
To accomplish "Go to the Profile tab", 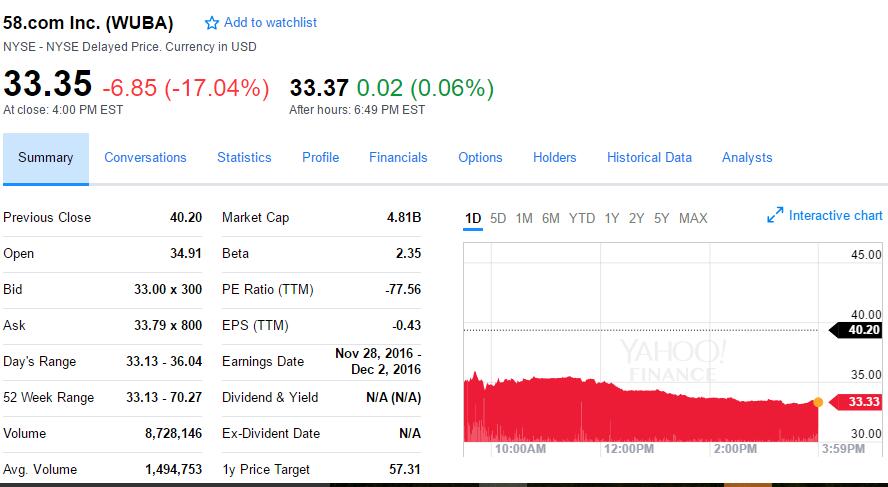I will click(x=320, y=158).
